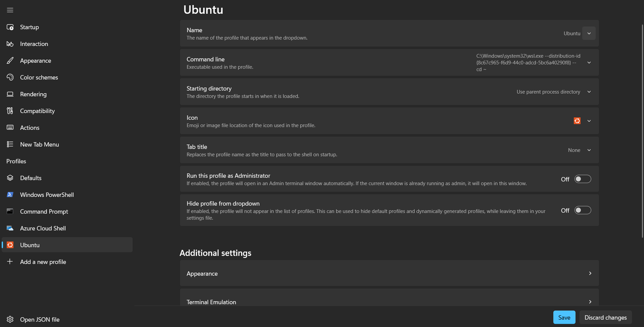Click the Open JSON file gear icon
Image resolution: width=644 pixels, height=327 pixels.
pyautogui.click(x=10, y=319)
